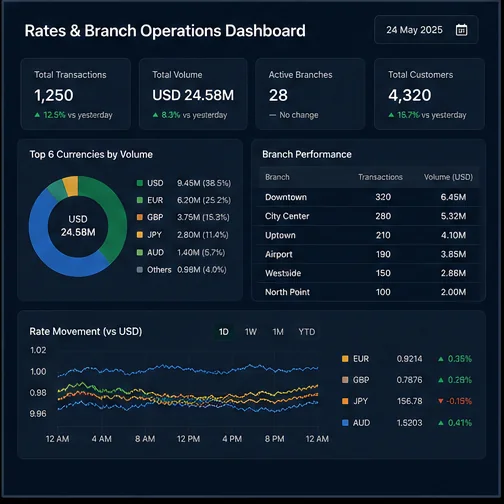Click the dash icon beside No change
This screenshot has width=504, height=504.
click(272, 115)
